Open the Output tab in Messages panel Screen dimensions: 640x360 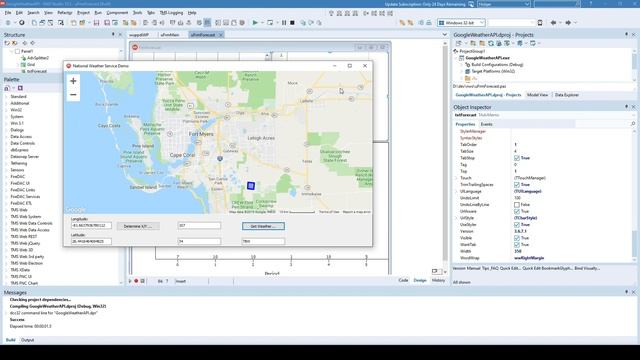pyautogui.click(x=27, y=340)
